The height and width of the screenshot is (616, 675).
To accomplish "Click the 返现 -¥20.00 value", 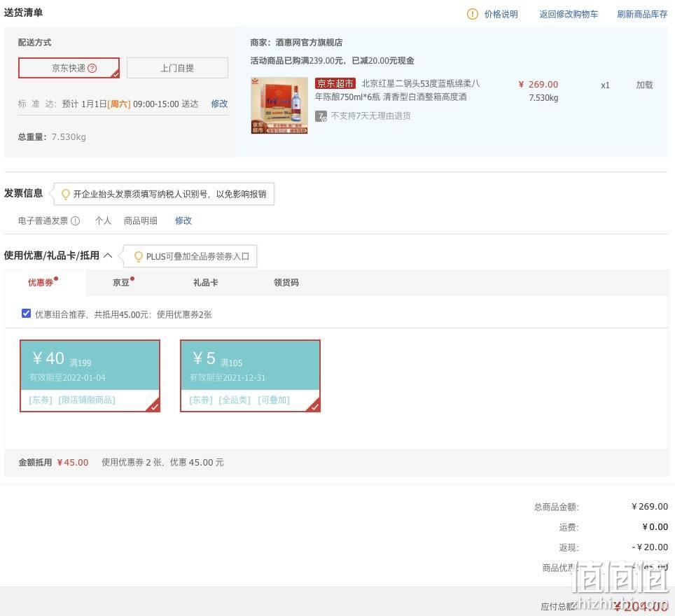I will (650, 547).
